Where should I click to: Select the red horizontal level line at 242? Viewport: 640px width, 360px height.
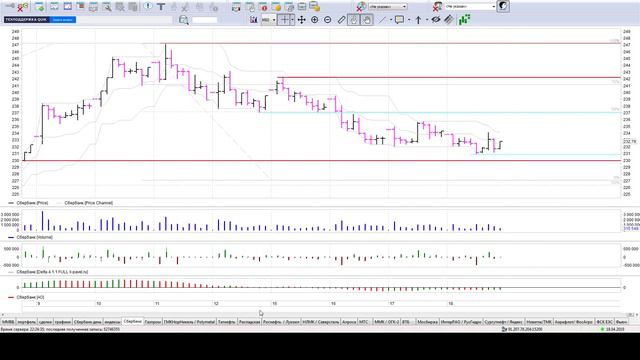pyautogui.click(x=449, y=78)
